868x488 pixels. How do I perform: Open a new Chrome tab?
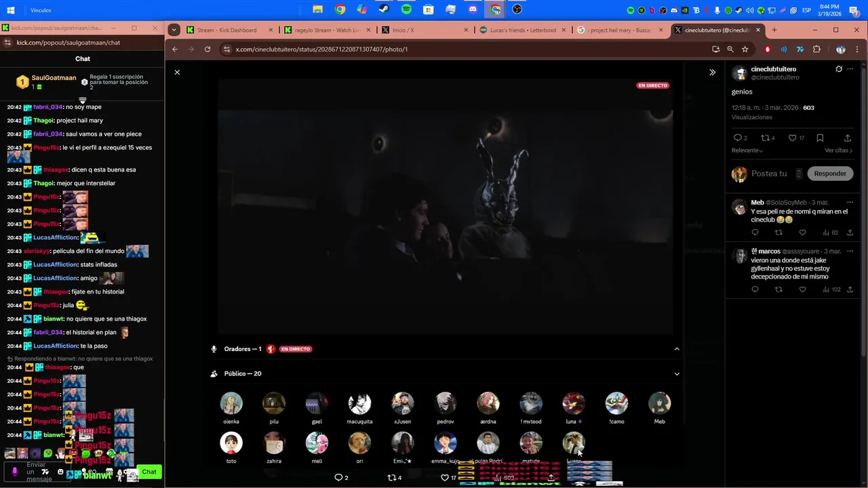[774, 30]
